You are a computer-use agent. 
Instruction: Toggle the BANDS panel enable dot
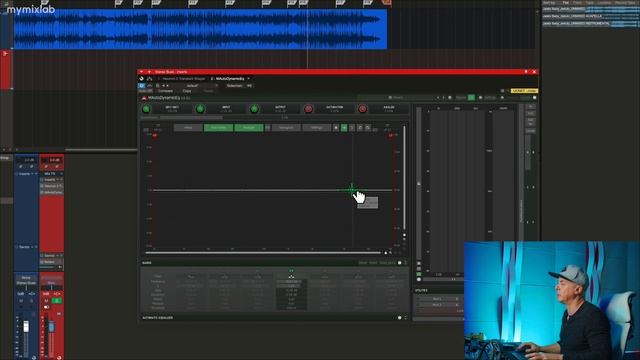tap(400, 263)
